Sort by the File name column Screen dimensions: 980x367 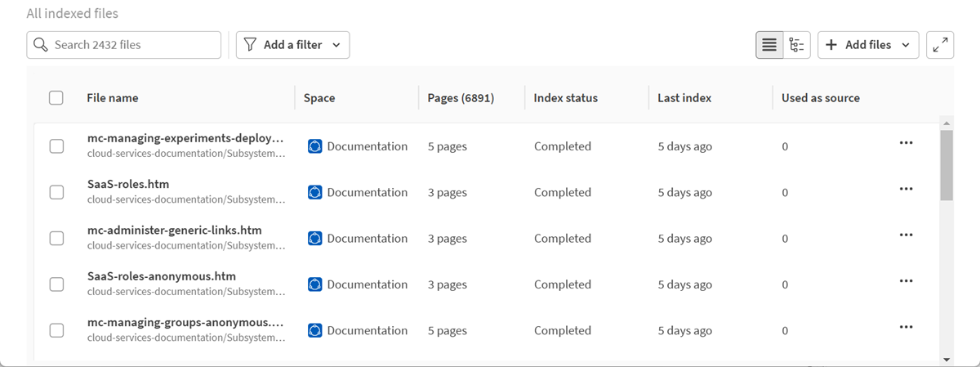(113, 98)
